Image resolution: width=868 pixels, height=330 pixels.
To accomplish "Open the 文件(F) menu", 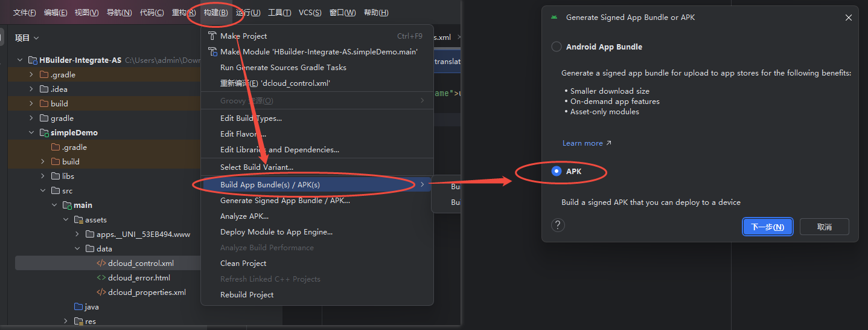I will point(25,13).
